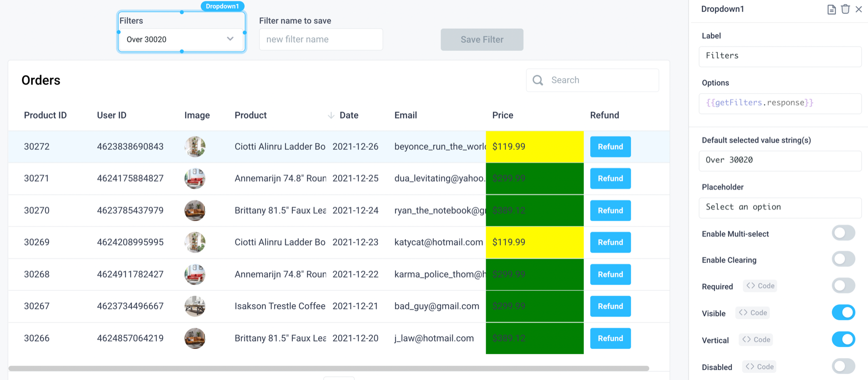Click the sort arrow beside Date column
This screenshot has width=868, height=380.
331,115
